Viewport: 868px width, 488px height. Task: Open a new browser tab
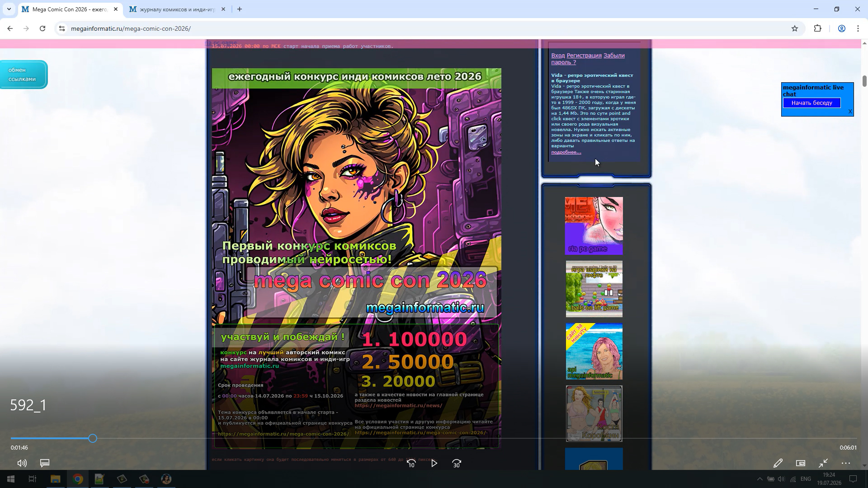pos(240,9)
